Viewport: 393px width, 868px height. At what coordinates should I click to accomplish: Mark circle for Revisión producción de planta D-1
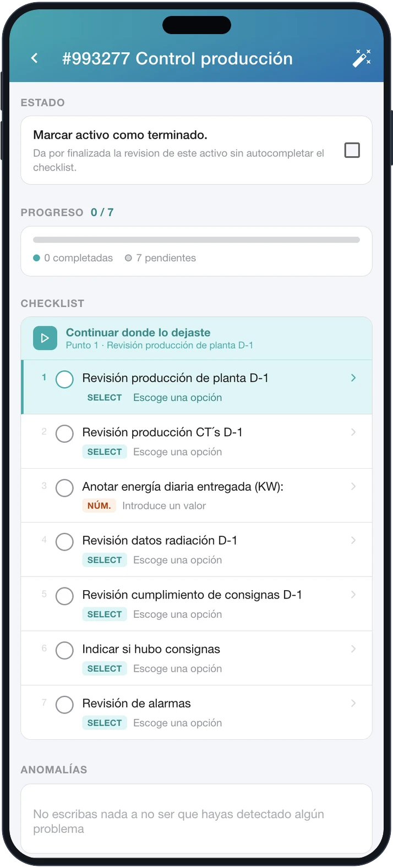[x=64, y=379]
